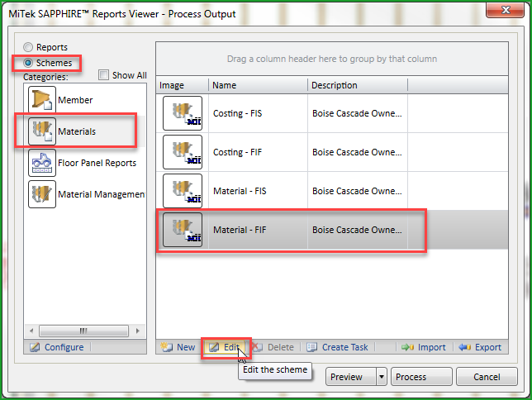Click the Preview button
Screen dimensions: 532x400
(351, 377)
